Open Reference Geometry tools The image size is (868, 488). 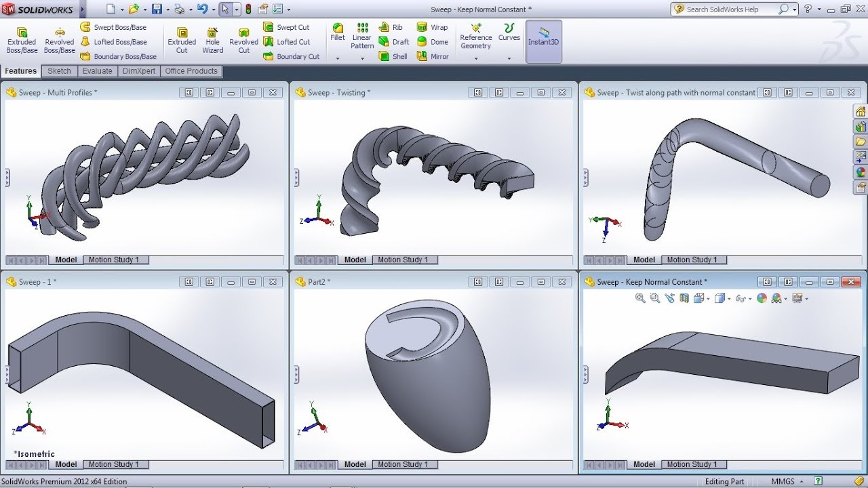point(476,36)
